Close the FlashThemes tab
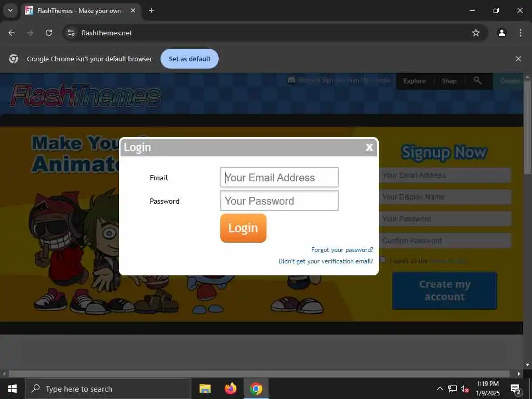 [133, 10]
